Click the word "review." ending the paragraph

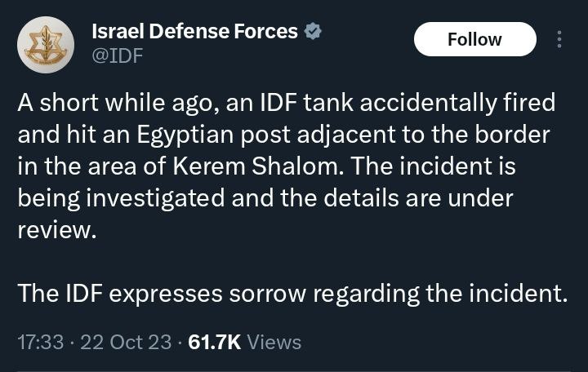click(x=56, y=228)
